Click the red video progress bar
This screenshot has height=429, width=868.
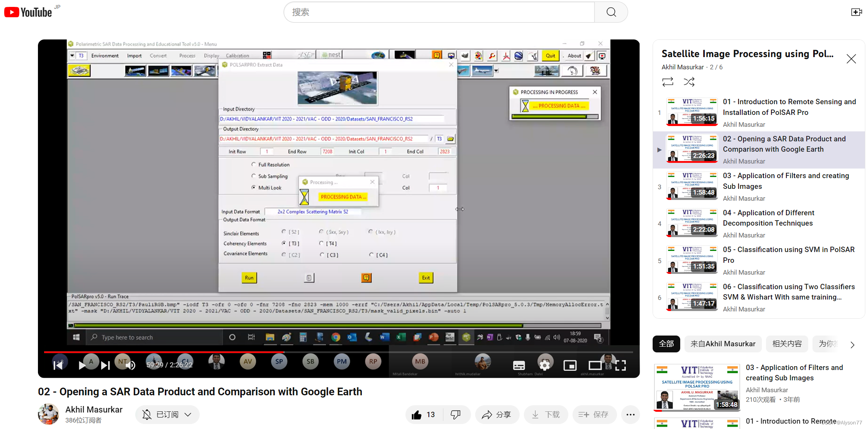coord(165,352)
